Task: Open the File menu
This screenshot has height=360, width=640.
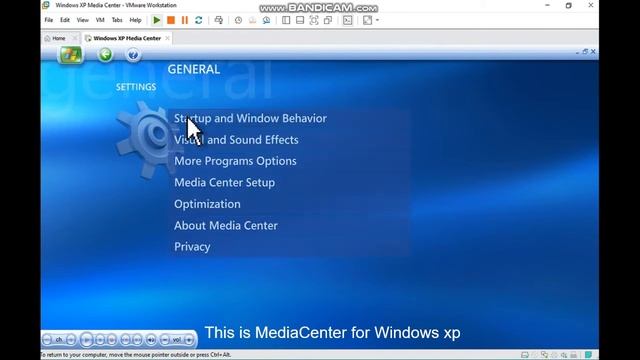Action: (x=49, y=20)
